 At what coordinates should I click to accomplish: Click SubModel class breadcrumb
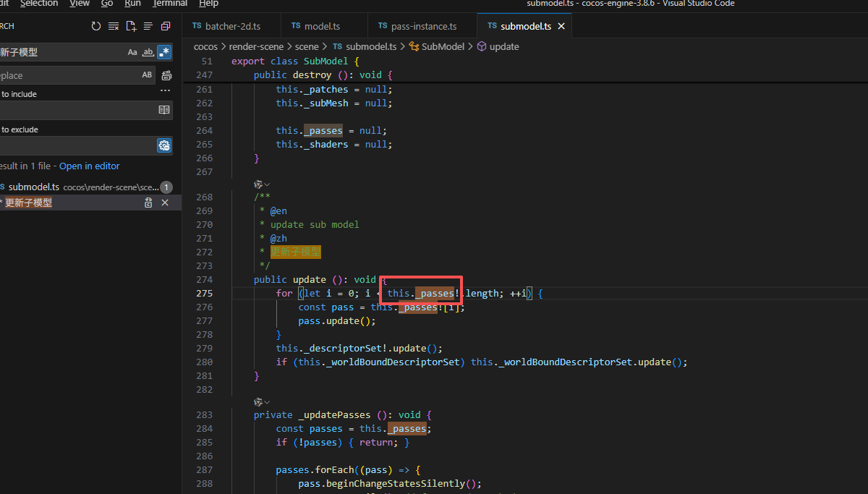437,46
